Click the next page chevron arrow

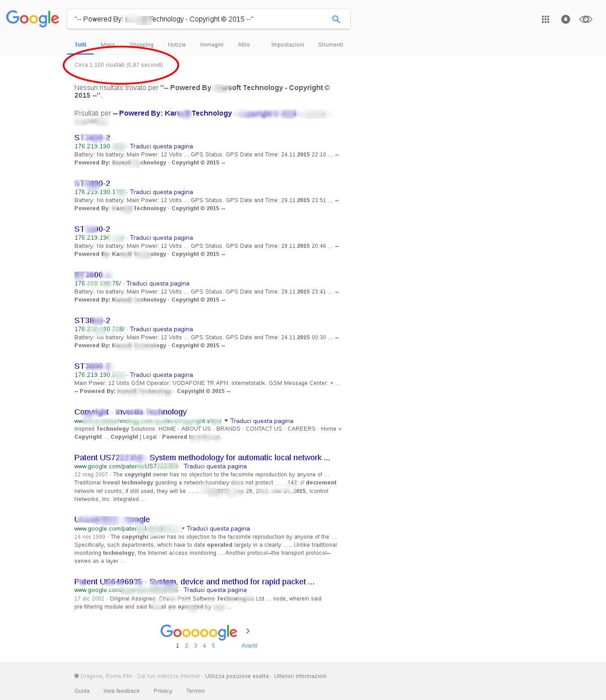(x=248, y=631)
